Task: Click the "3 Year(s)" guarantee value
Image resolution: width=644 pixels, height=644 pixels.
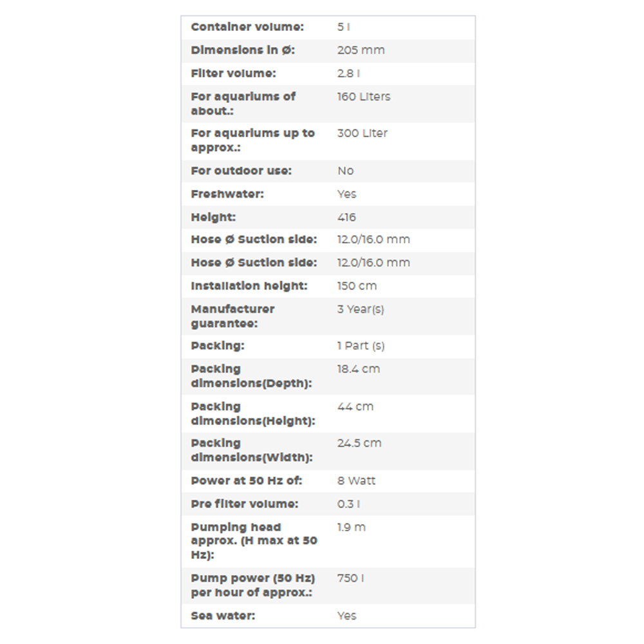Action: tap(360, 309)
